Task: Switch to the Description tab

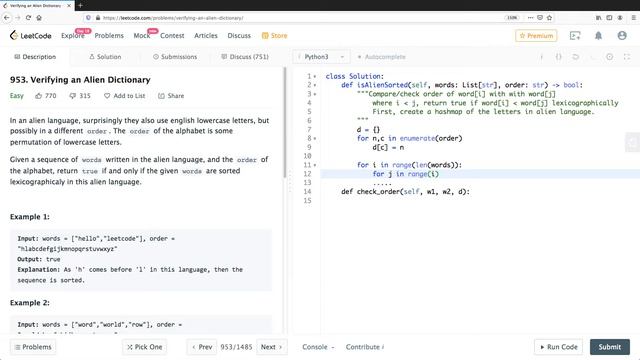Action: pyautogui.click(x=35, y=57)
